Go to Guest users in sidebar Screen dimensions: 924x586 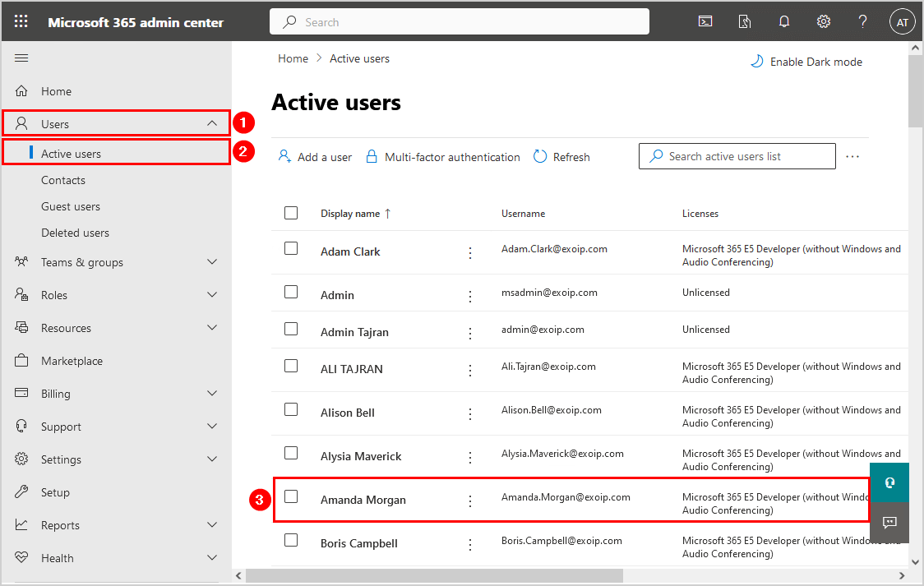pyautogui.click(x=71, y=206)
